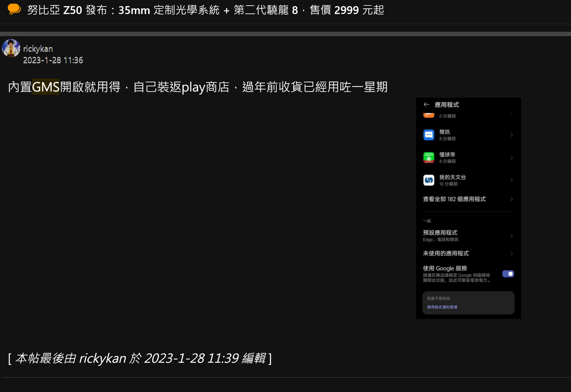Toggle the 使用 Google 服務 switch
This screenshot has height=392, width=571.
(508, 274)
